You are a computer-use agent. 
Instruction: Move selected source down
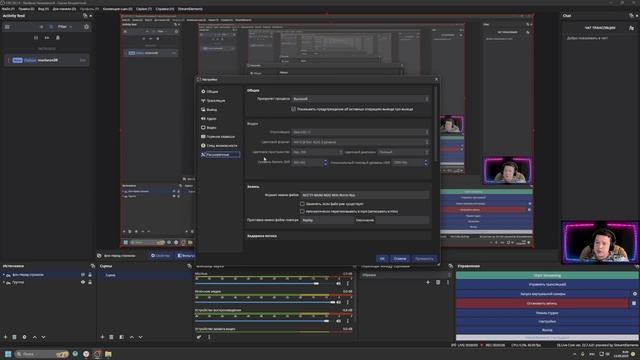(x=43, y=337)
